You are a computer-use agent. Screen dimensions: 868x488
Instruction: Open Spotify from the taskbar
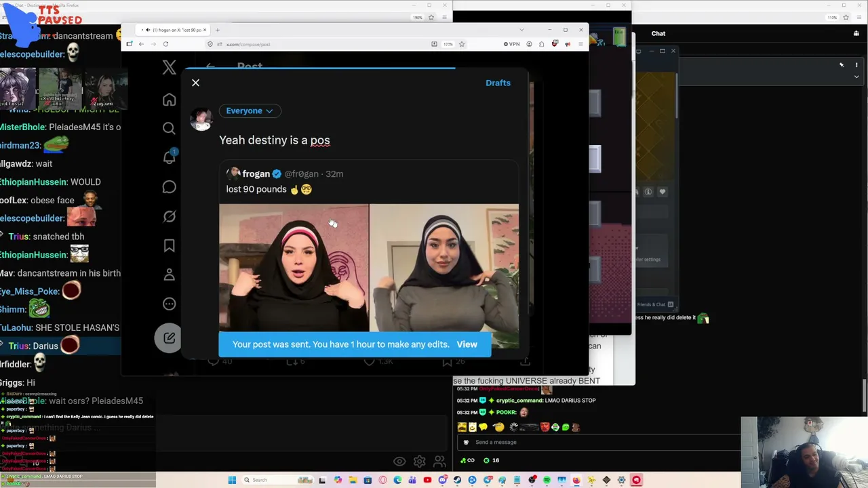547,480
